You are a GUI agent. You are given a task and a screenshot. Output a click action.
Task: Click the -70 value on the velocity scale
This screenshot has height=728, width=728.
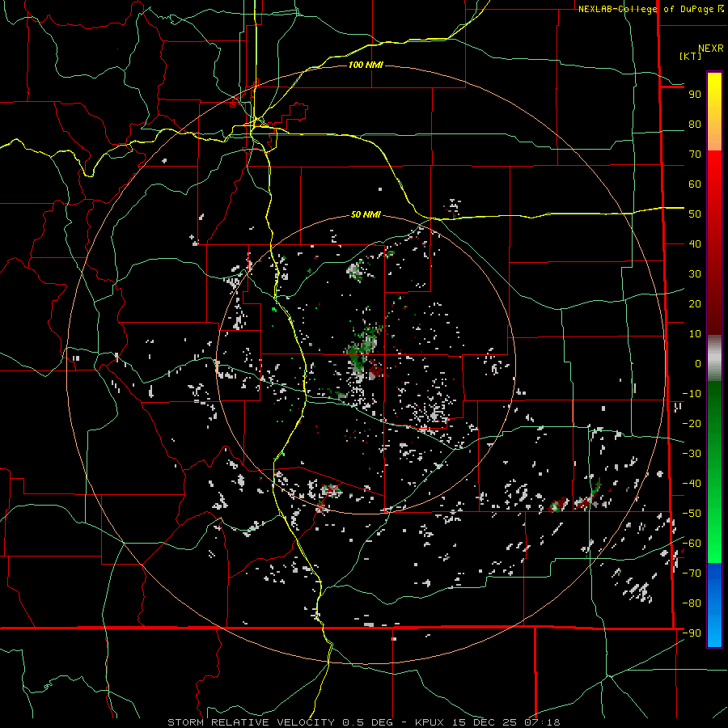[692, 574]
